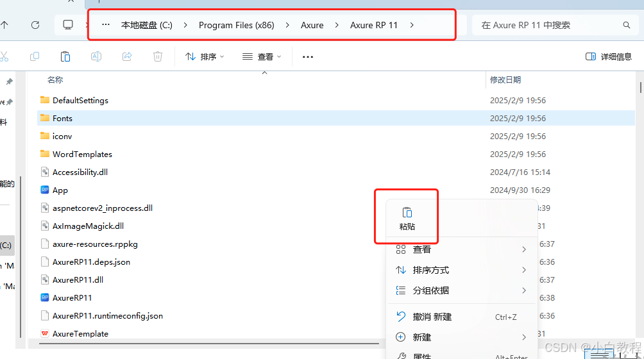The image size is (644, 359).
Task: Click the 2024/9/30 16:29 date cell
Action: click(x=520, y=190)
